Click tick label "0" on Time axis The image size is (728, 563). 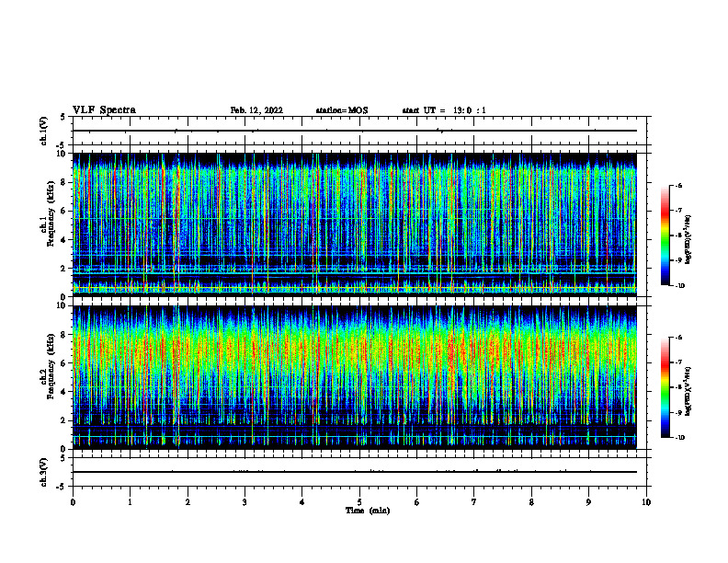point(73,502)
